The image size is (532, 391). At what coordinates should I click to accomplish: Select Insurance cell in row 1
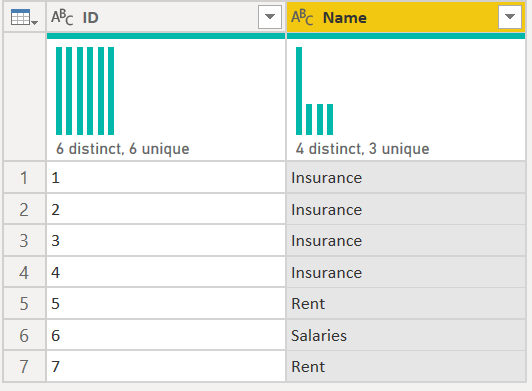[x=406, y=178]
